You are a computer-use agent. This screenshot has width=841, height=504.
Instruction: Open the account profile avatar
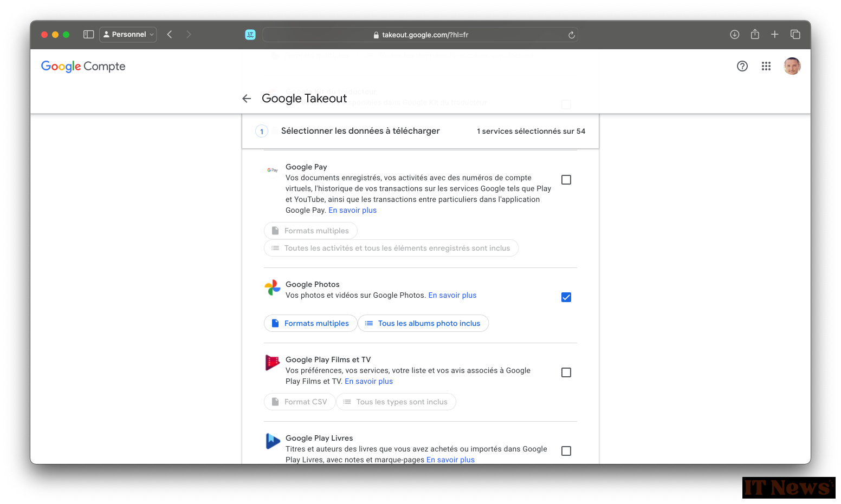point(792,66)
